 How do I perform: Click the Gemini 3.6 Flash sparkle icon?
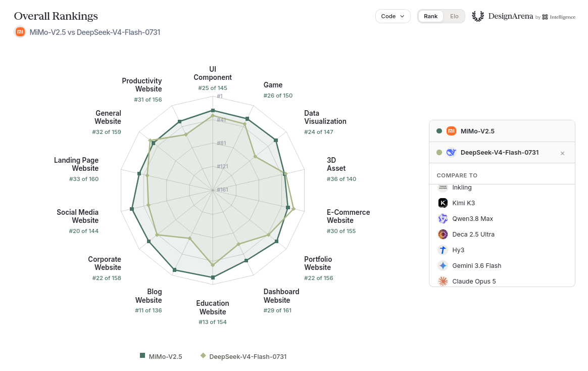[x=443, y=265]
